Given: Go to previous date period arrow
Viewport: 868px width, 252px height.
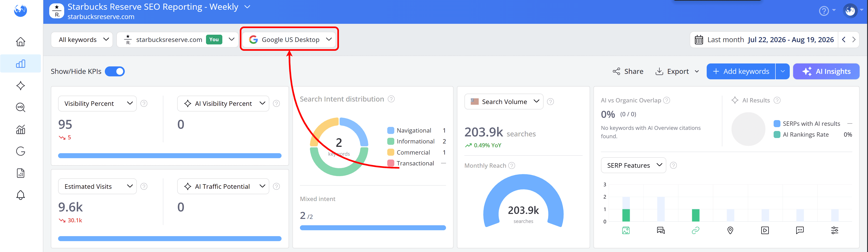Looking at the screenshot, I should pos(844,39).
